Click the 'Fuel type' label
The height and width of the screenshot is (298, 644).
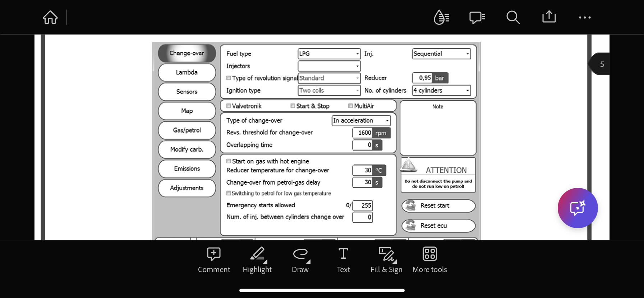[239, 54]
